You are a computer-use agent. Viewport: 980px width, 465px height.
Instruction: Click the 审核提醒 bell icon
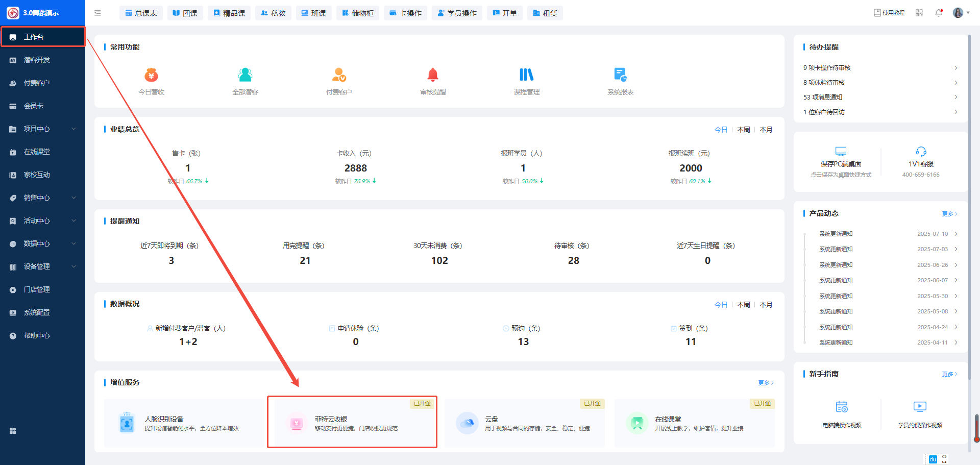pos(432,76)
